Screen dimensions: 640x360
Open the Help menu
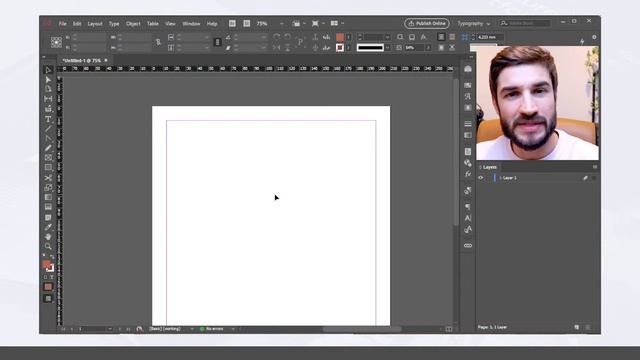(x=212, y=24)
